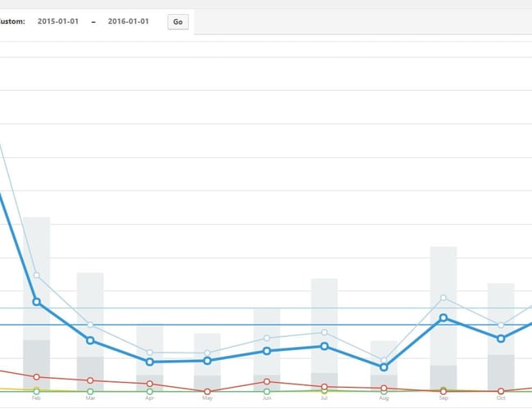
Task: Click thick blue line point for Feb
Action: 36,302
